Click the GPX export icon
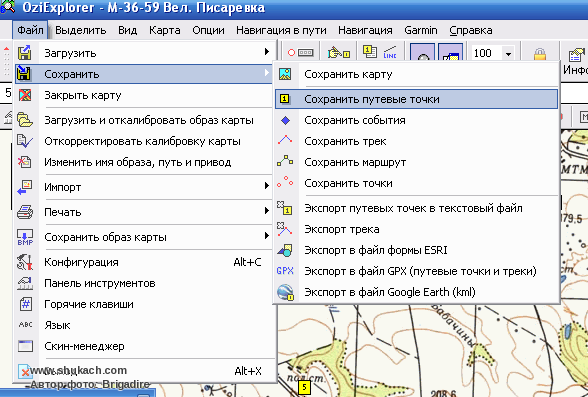Image resolution: width=588 pixels, height=397 pixels. pyautogui.click(x=285, y=271)
